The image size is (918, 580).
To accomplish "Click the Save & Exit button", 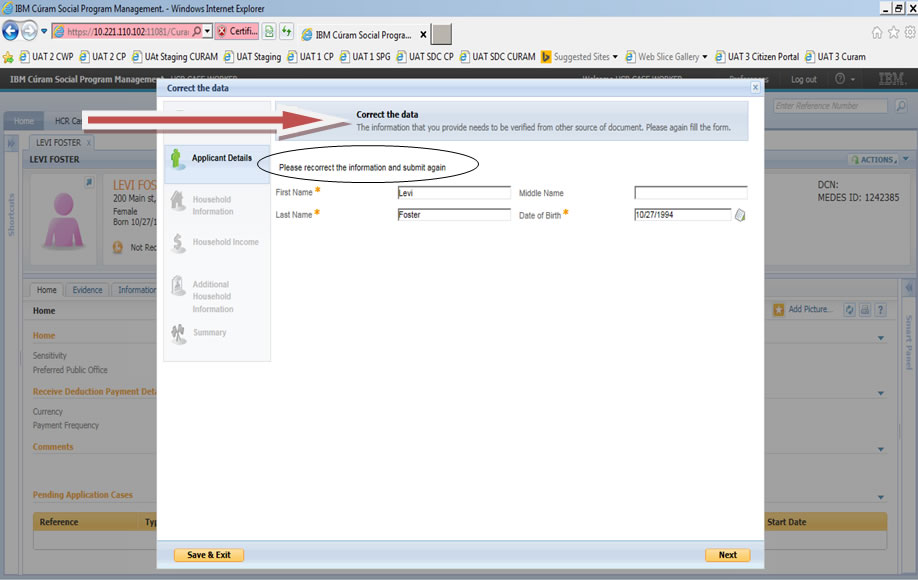I will tap(208, 555).
